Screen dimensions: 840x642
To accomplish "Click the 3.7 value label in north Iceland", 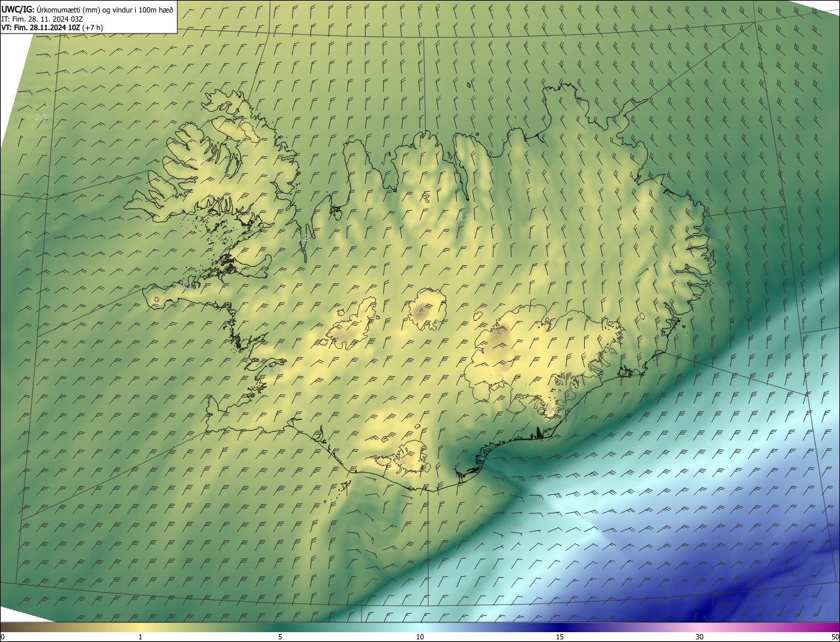I will (x=463, y=217).
